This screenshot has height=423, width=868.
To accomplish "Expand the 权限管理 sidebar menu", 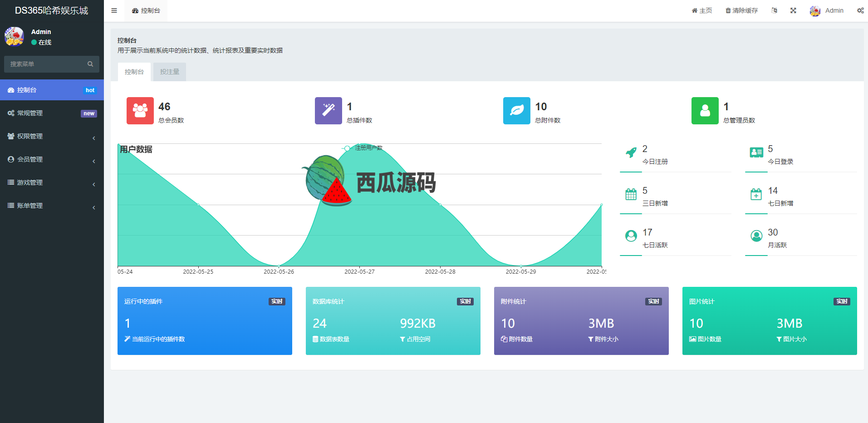I will point(52,137).
